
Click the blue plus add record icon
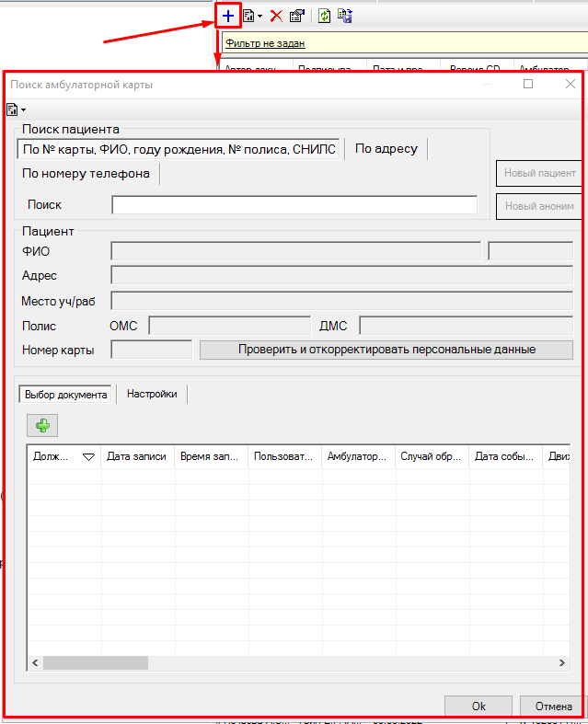click(228, 16)
